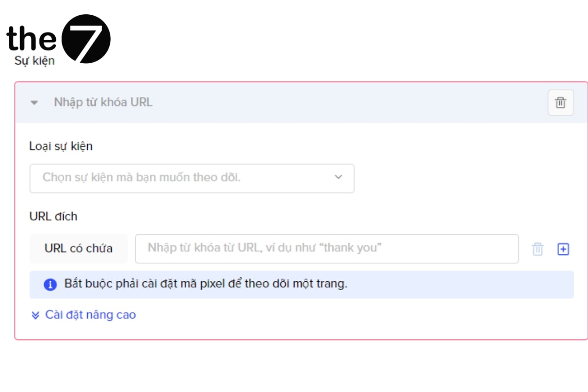This screenshot has height=392, width=588.
Task: Click the blue info circle icon
Action: point(50,285)
